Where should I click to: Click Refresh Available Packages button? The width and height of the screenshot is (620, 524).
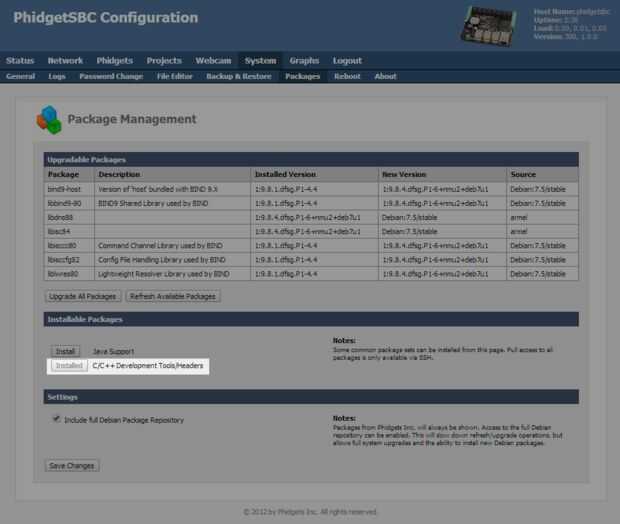[173, 296]
